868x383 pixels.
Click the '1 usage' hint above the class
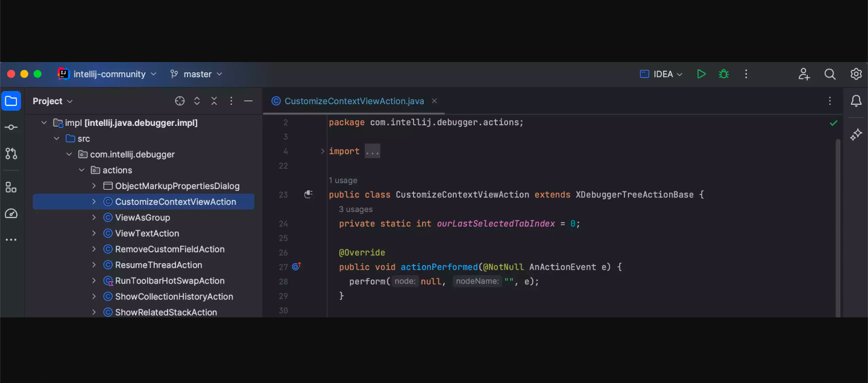click(x=343, y=180)
